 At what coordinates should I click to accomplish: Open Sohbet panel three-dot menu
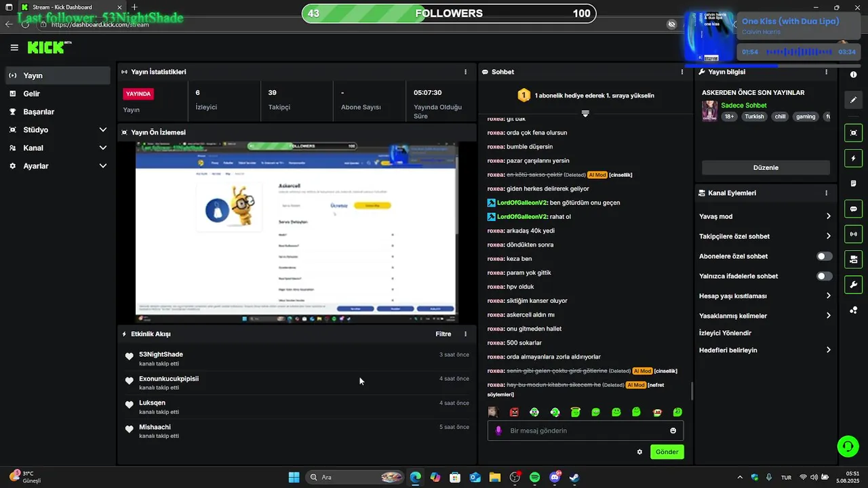682,72
